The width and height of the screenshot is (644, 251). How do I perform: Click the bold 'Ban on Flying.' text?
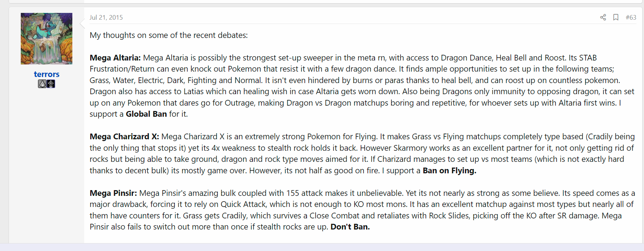450,170
